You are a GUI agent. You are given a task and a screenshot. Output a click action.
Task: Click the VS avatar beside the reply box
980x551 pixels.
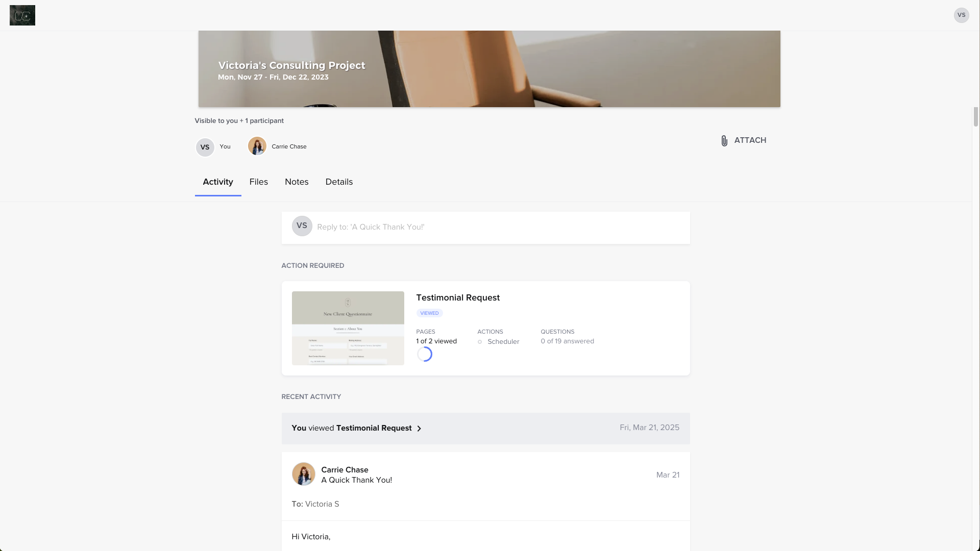tap(302, 226)
